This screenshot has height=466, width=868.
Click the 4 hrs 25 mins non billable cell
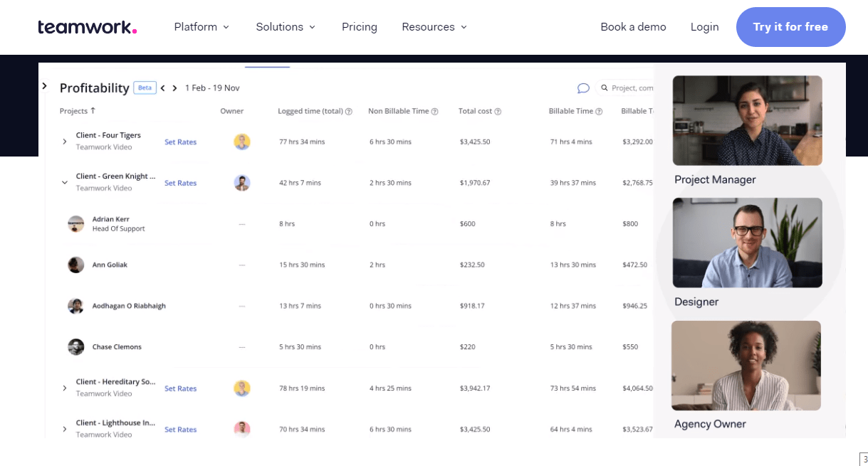pos(390,388)
